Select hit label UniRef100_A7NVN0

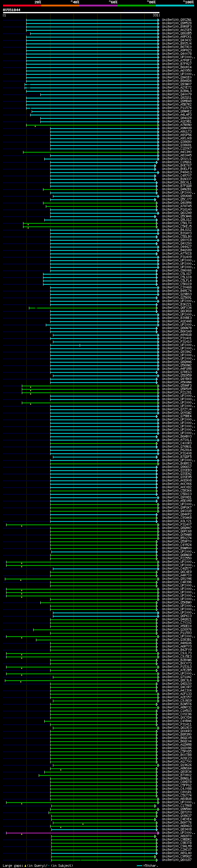[x=176, y=125]
